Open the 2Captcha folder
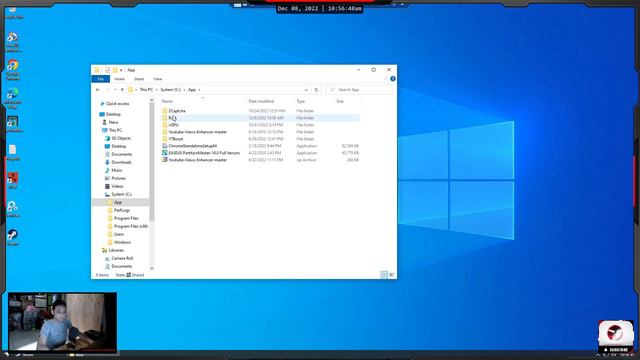640x360 pixels. click(x=177, y=111)
